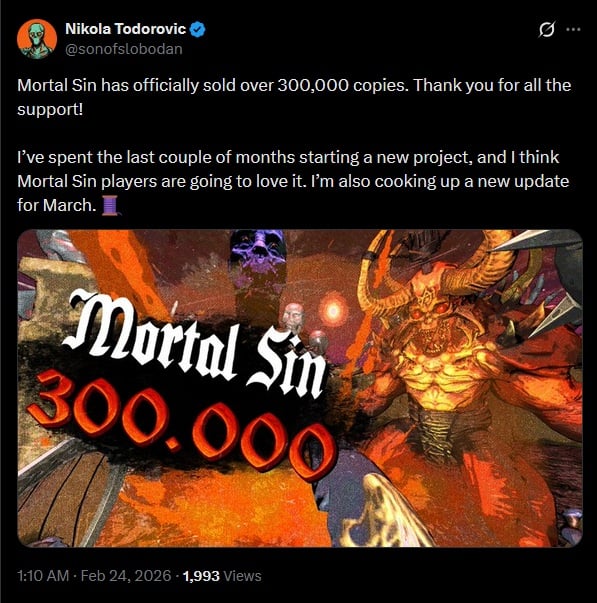597x603 pixels.
Task: Click the tweet's first paragraph about 300,000 copies
Action: (x=294, y=97)
